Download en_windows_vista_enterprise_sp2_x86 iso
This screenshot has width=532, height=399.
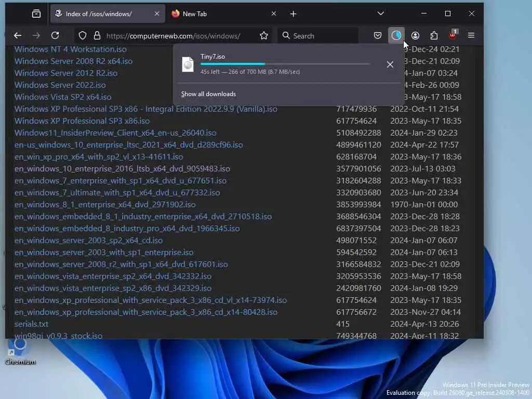[113, 288]
